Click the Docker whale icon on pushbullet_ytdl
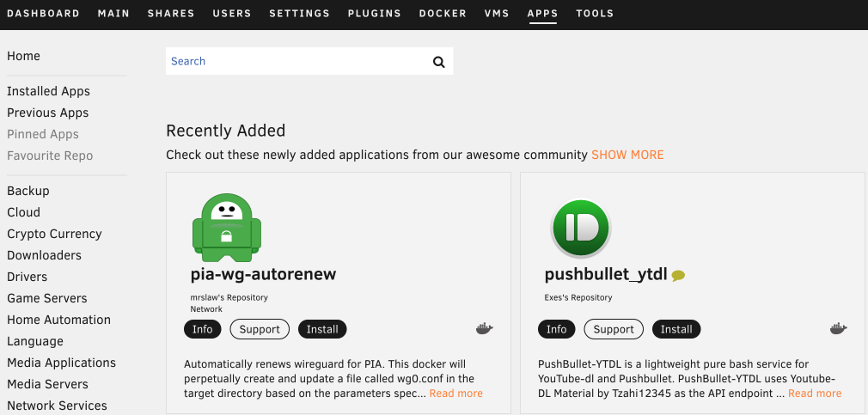This screenshot has width=868, height=415. pos(838,329)
